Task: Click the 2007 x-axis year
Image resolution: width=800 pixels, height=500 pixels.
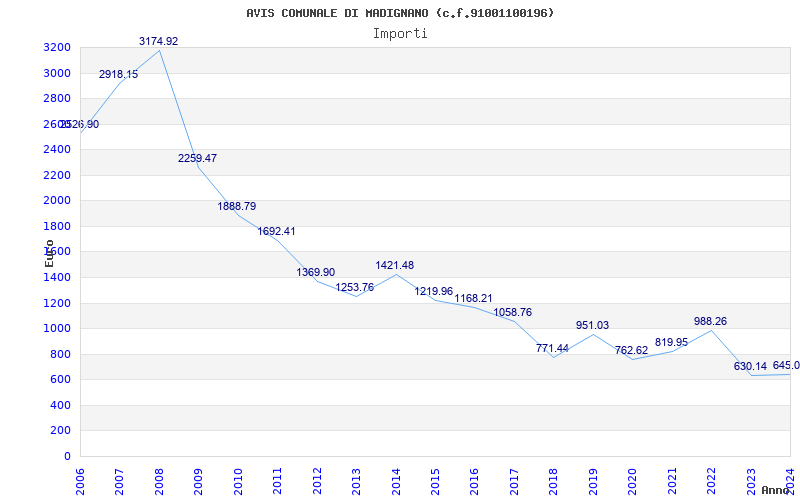Action: [119, 482]
